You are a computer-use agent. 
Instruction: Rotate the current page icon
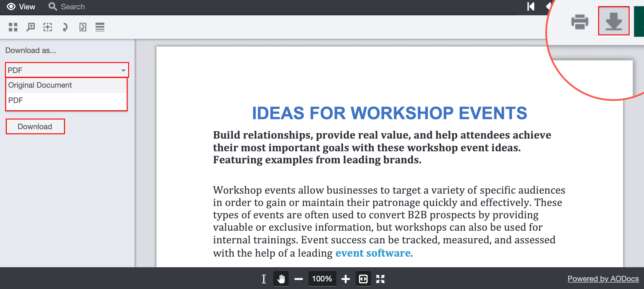tap(83, 27)
